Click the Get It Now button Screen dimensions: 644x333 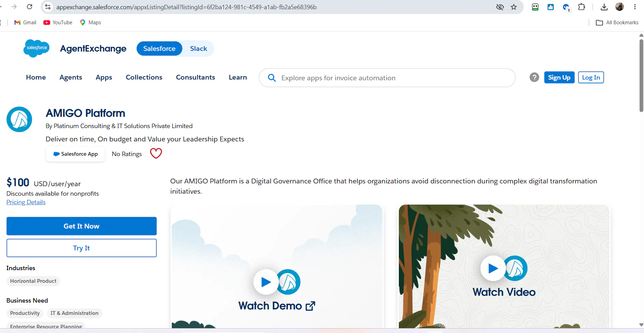pyautogui.click(x=82, y=226)
